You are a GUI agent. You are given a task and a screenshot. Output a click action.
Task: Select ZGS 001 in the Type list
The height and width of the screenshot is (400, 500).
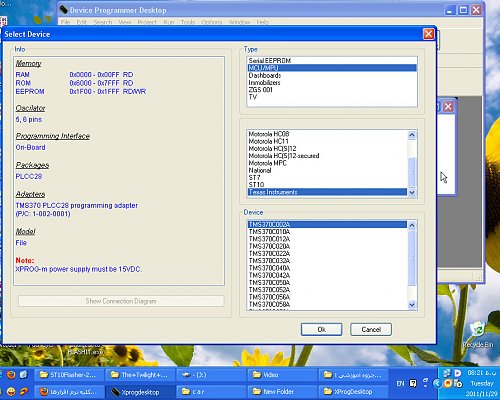[332, 90]
